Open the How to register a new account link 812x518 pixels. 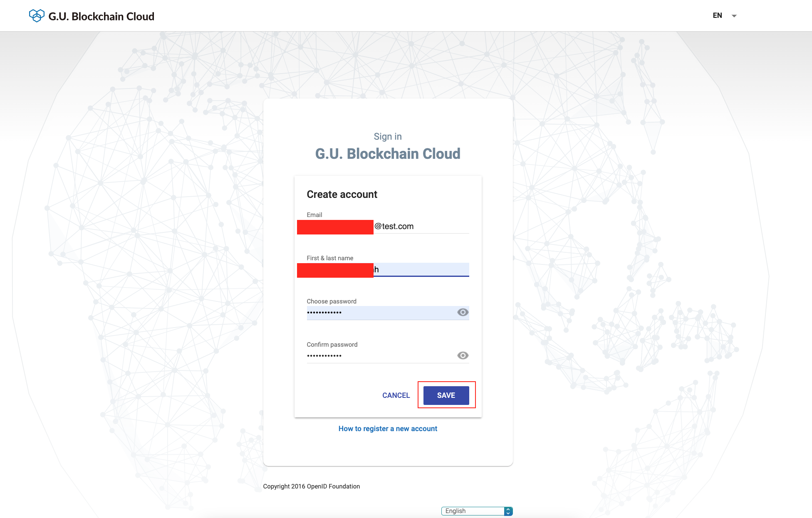tap(388, 429)
